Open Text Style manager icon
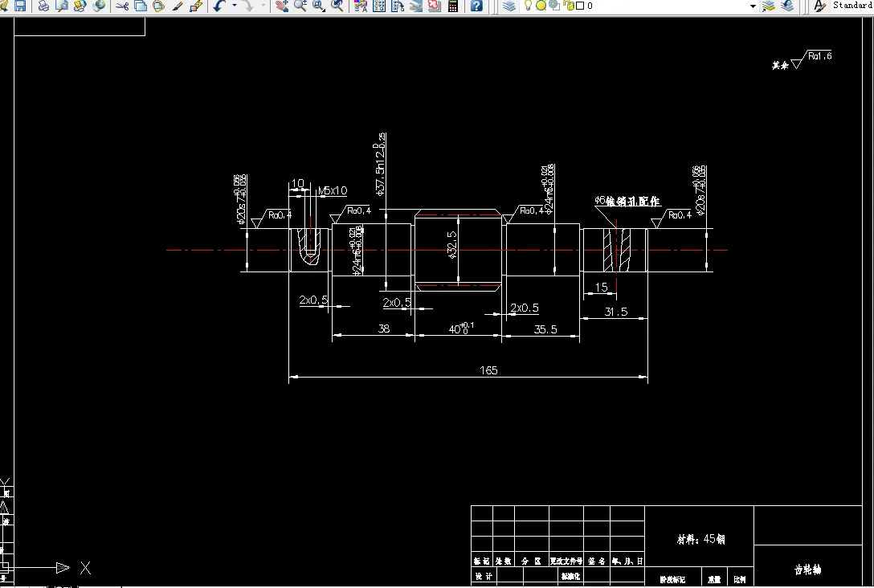The image size is (874, 588). tap(819, 6)
